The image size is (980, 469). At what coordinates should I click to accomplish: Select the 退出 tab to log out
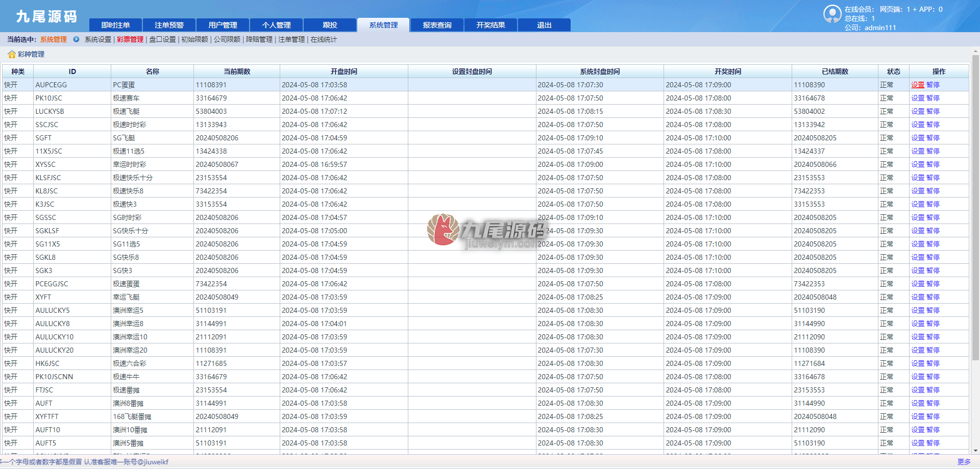click(544, 25)
